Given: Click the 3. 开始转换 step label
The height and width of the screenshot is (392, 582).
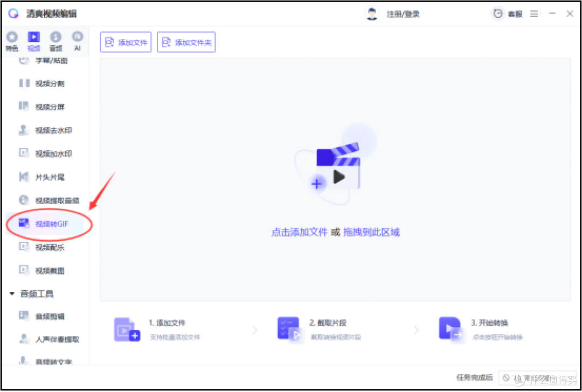Looking at the screenshot, I should coord(489,323).
